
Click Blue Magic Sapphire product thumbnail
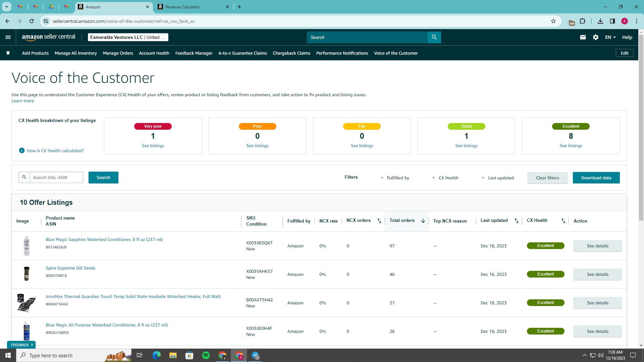26,246
